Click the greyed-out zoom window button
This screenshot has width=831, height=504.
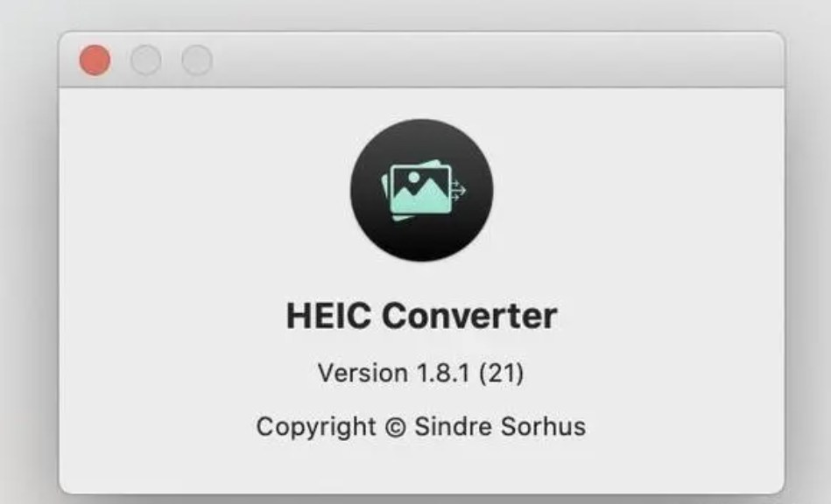pyautogui.click(x=197, y=59)
